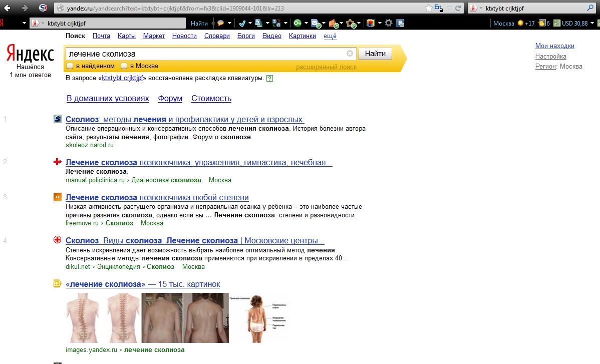600x364 pixels.
Task: Click the colored cube toolbar icon
Action: pyautogui.click(x=371, y=24)
